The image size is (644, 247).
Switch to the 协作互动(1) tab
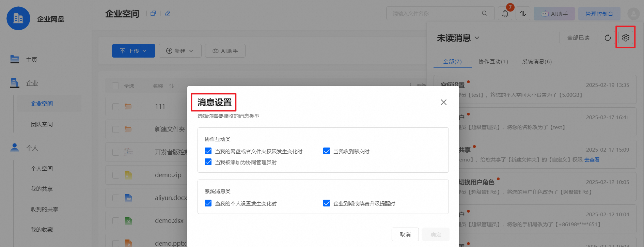click(493, 61)
